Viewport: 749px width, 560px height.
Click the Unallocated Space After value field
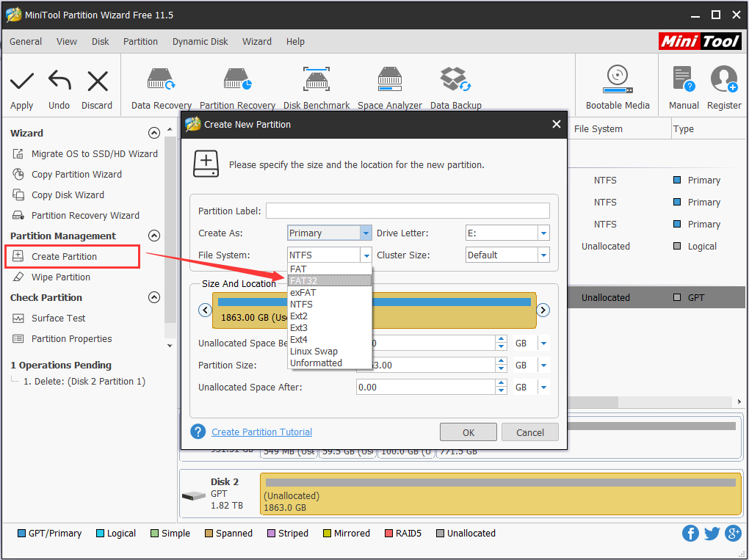426,388
